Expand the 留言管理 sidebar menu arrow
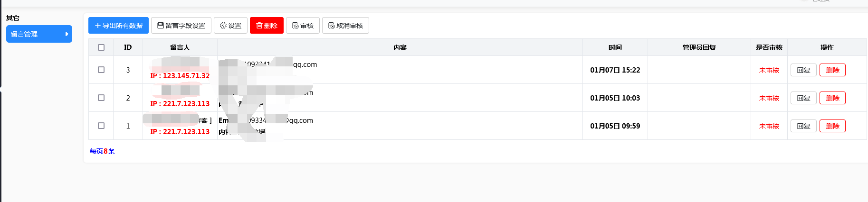The width and height of the screenshot is (868, 202). [x=67, y=34]
